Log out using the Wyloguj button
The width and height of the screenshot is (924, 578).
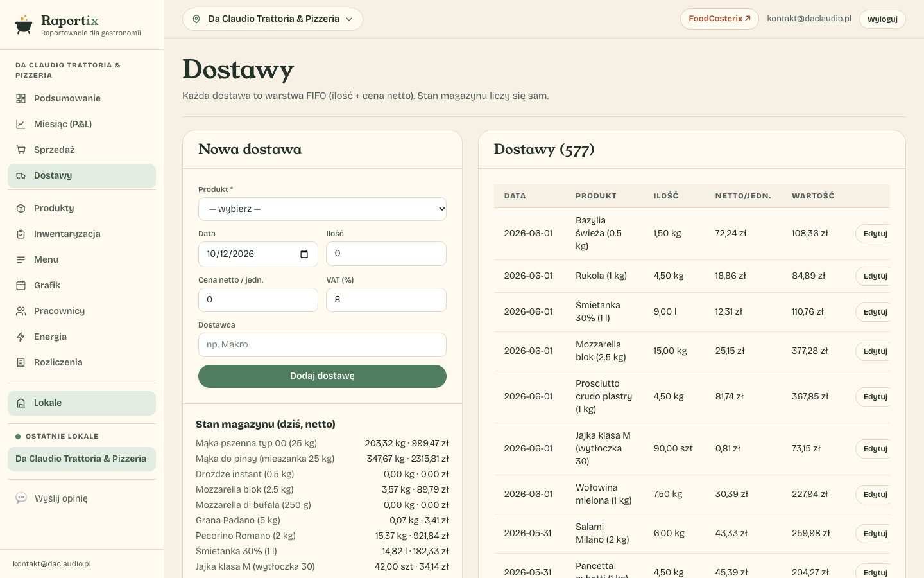click(x=882, y=19)
